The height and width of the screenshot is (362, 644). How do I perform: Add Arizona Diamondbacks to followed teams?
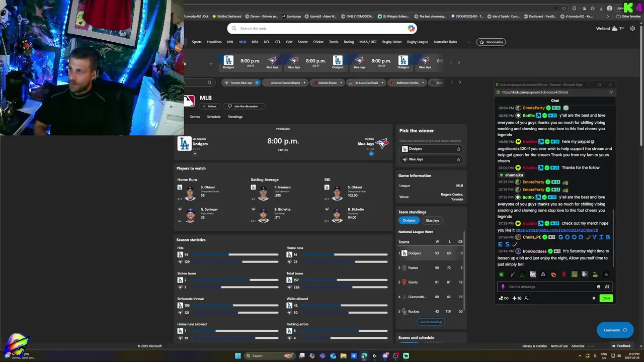[x=304, y=82]
